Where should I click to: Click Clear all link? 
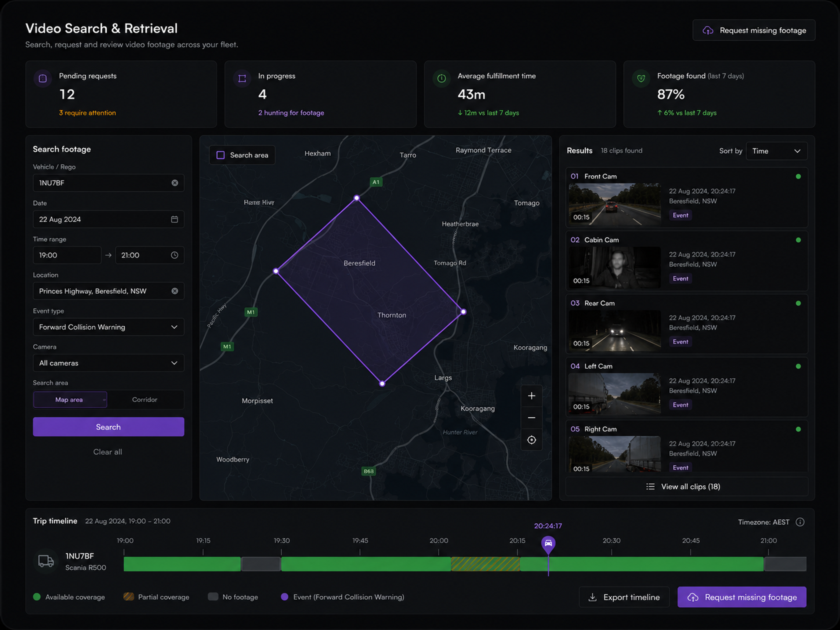108,452
